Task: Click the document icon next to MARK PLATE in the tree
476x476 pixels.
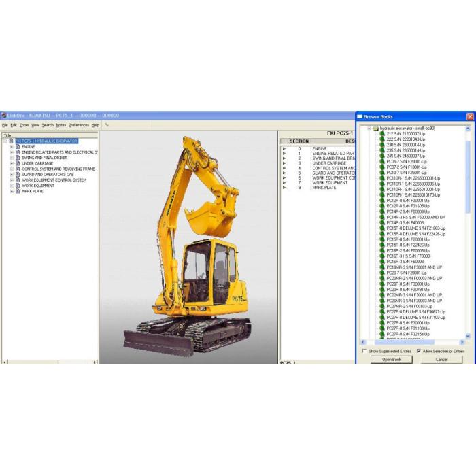Action: (18, 191)
